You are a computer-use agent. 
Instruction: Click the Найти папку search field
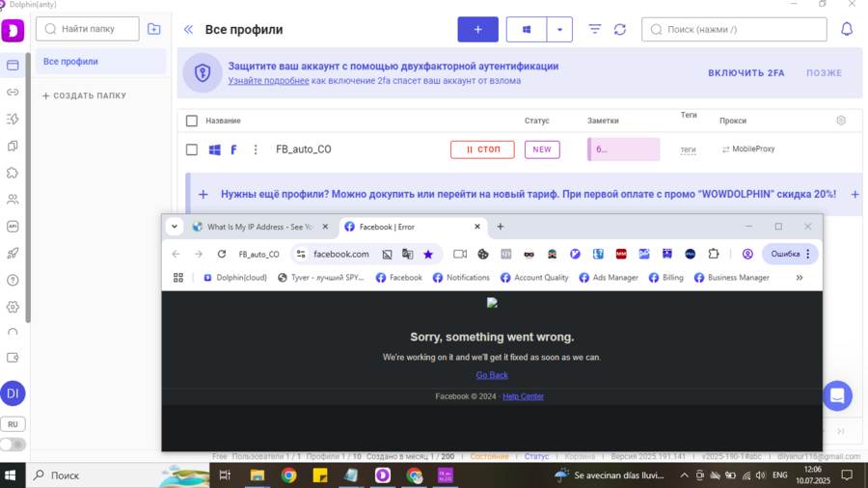pos(88,29)
